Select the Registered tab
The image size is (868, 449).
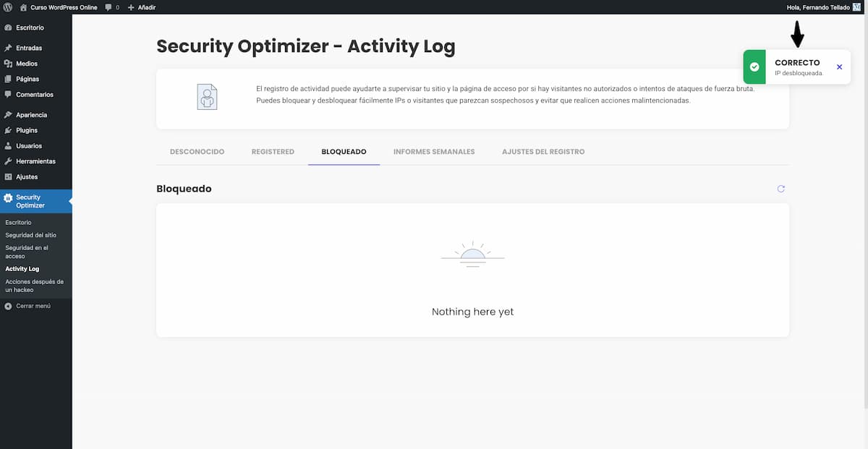[x=273, y=152]
